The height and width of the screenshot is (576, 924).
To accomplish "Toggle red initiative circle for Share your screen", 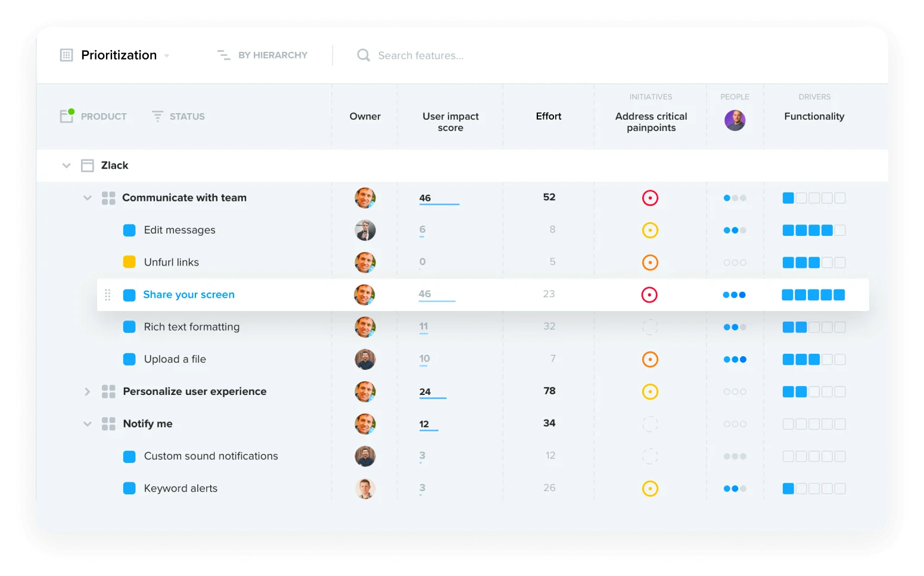I will (649, 295).
